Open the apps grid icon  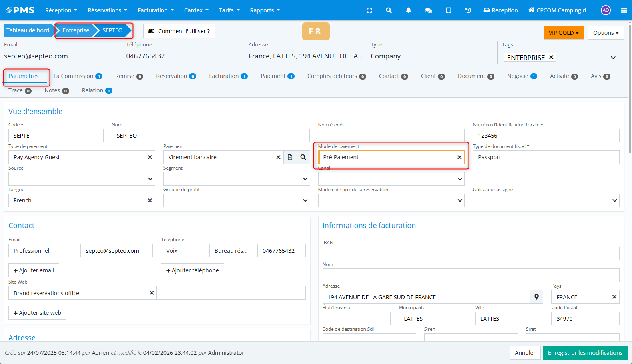pos(624,10)
